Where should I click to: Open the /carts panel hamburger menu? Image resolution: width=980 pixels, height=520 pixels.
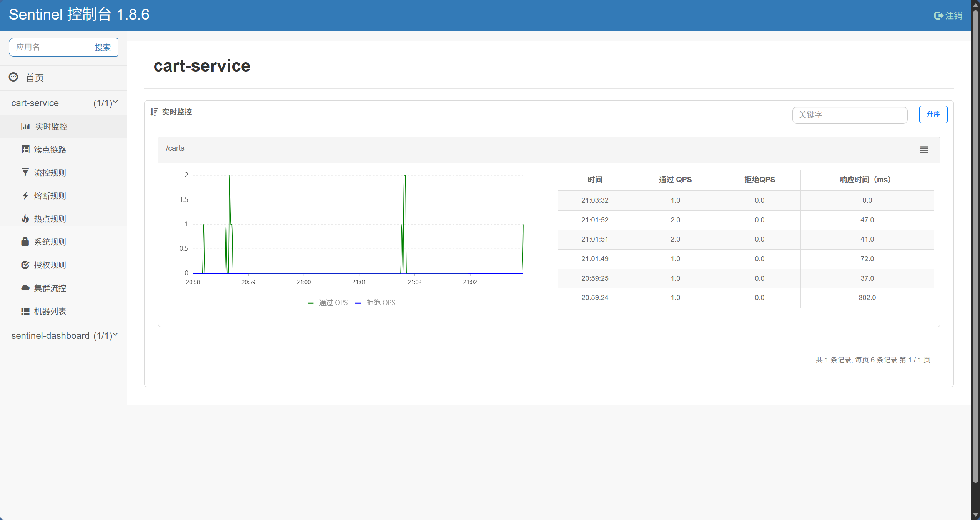coord(924,150)
